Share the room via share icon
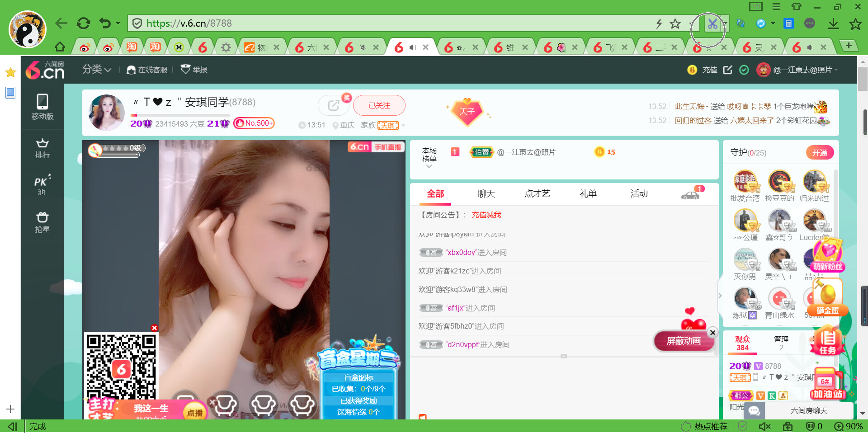 pyautogui.click(x=334, y=105)
